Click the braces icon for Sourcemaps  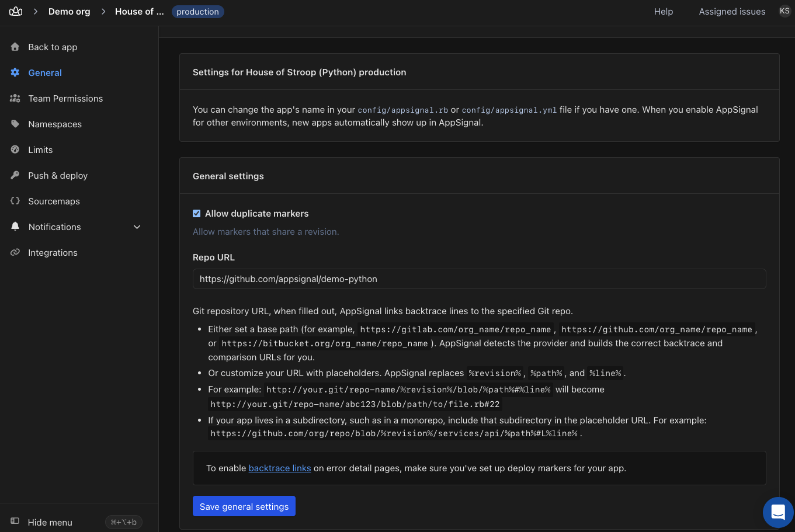[x=15, y=201]
